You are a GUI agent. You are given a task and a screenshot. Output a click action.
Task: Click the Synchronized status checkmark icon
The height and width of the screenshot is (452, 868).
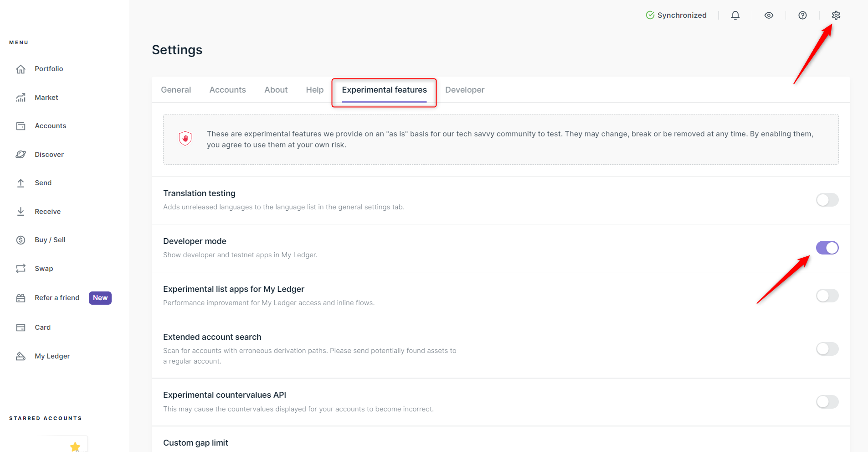650,15
